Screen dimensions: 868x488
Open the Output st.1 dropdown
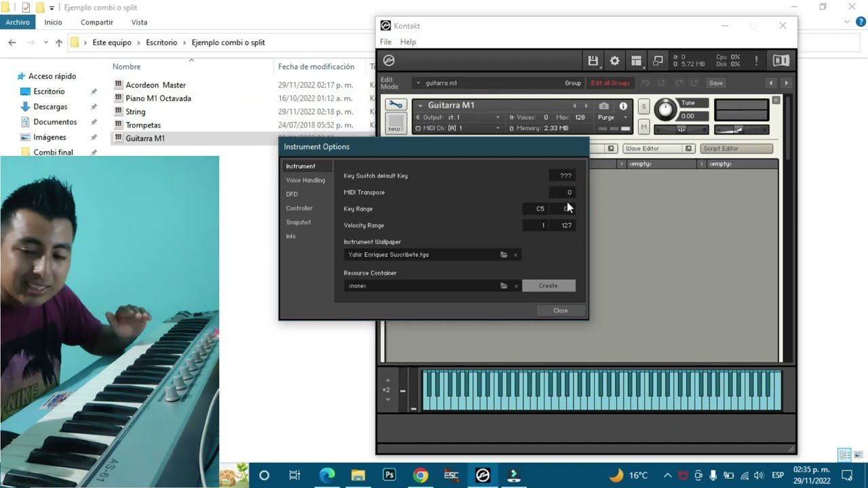pyautogui.click(x=458, y=117)
